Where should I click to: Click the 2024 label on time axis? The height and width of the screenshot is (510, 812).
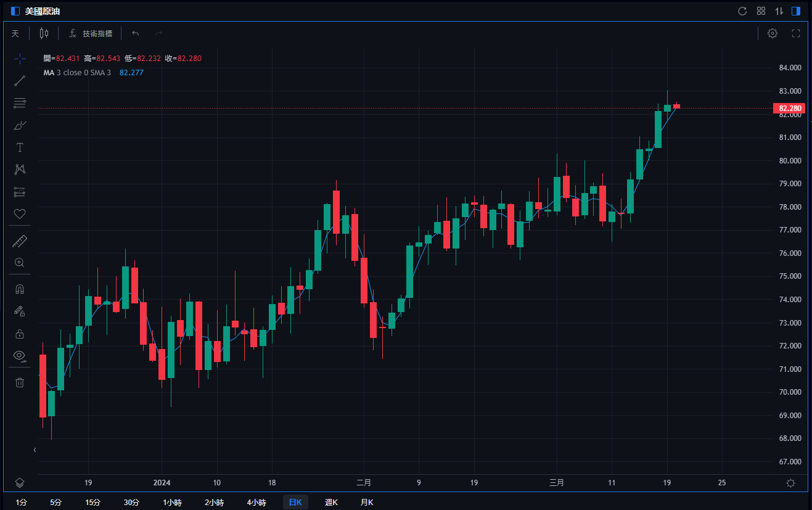pos(162,483)
